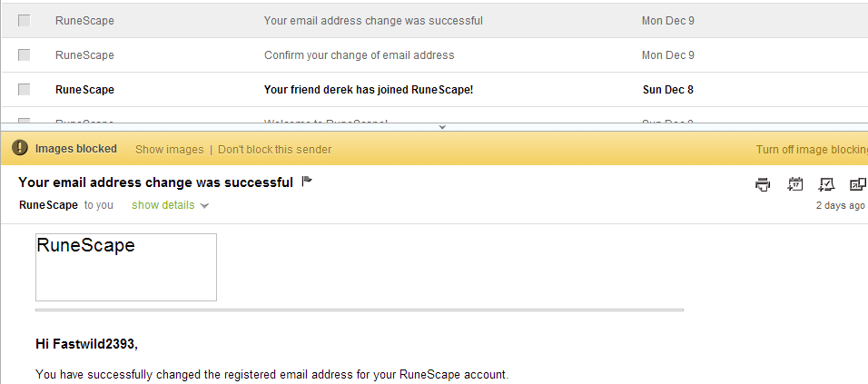Open unread 'Your friend derek has joined RuneScape!' email
Screen dimensions: 868x384
368,90
